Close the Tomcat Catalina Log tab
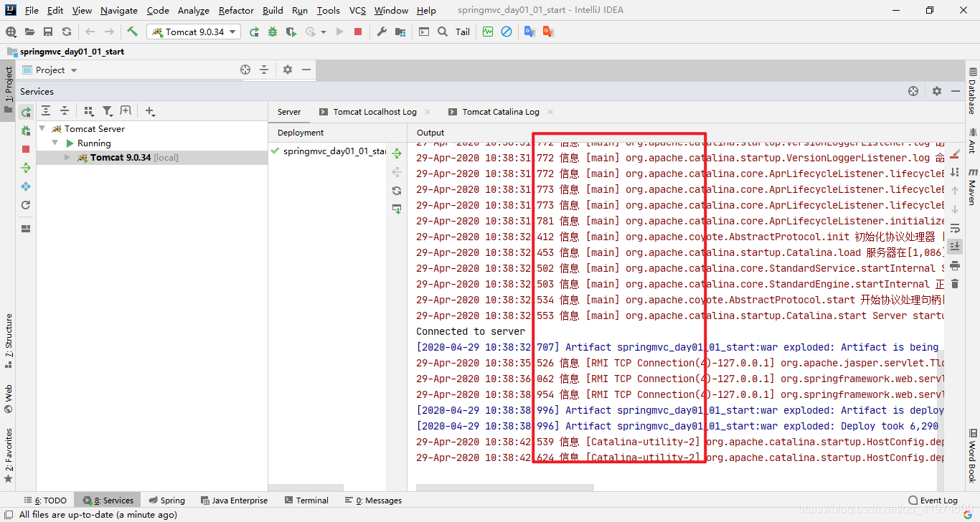 [x=550, y=112]
